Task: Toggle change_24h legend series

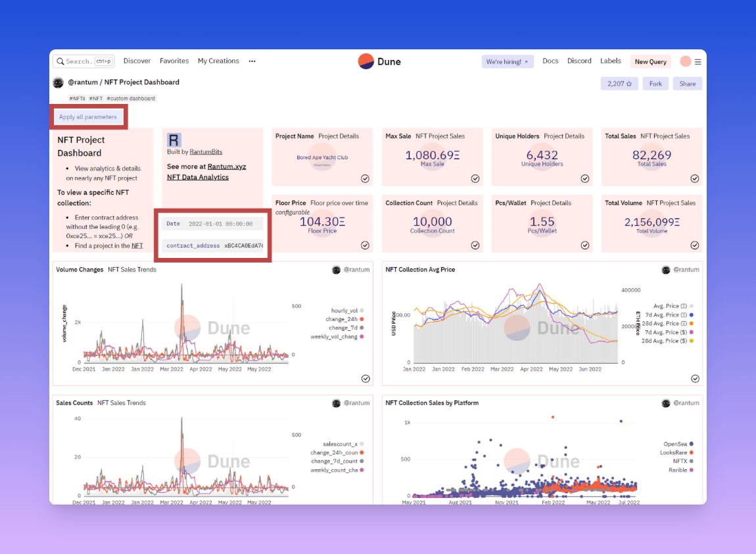Action: pos(344,319)
